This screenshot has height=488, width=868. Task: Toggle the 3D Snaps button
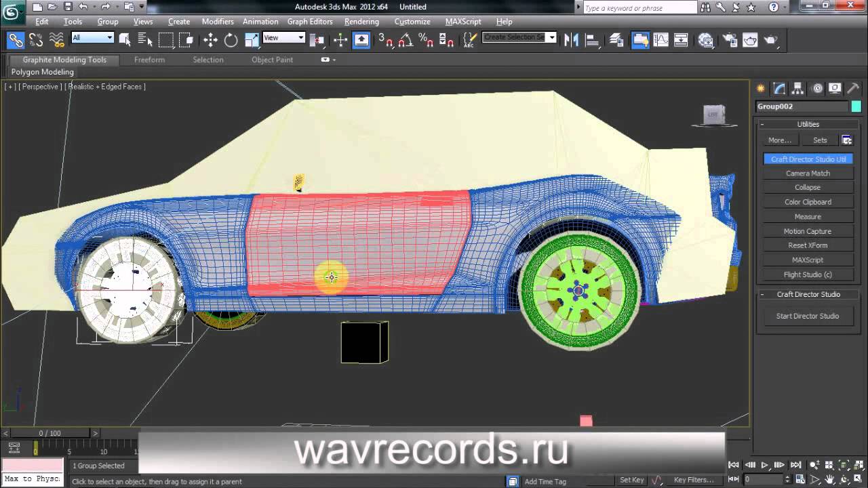[x=385, y=40]
